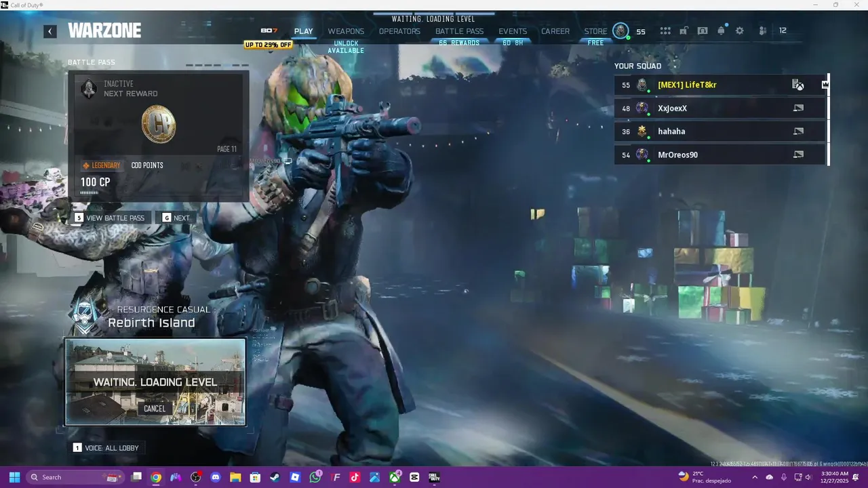Switch to the EVENTS tab

(513, 31)
